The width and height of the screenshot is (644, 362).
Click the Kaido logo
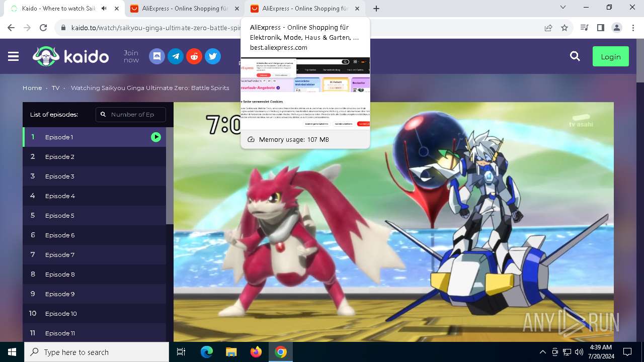click(70, 56)
